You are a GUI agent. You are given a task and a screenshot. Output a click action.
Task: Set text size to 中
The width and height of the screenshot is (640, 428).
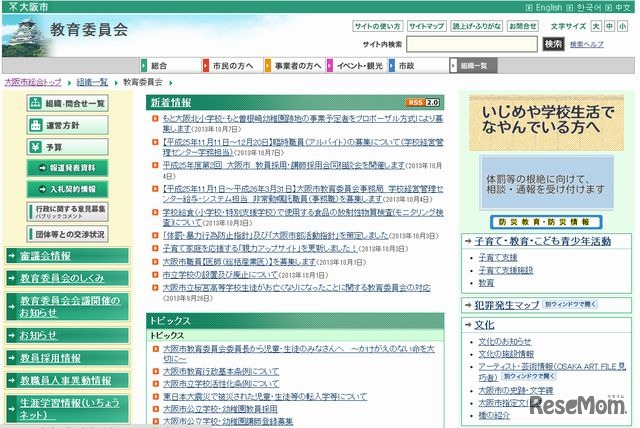(x=609, y=26)
